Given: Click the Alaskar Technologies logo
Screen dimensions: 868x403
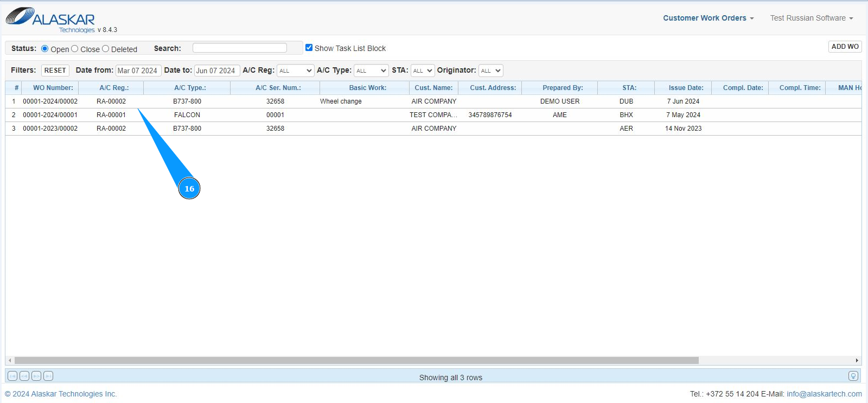Looking at the screenshot, I should (50, 19).
